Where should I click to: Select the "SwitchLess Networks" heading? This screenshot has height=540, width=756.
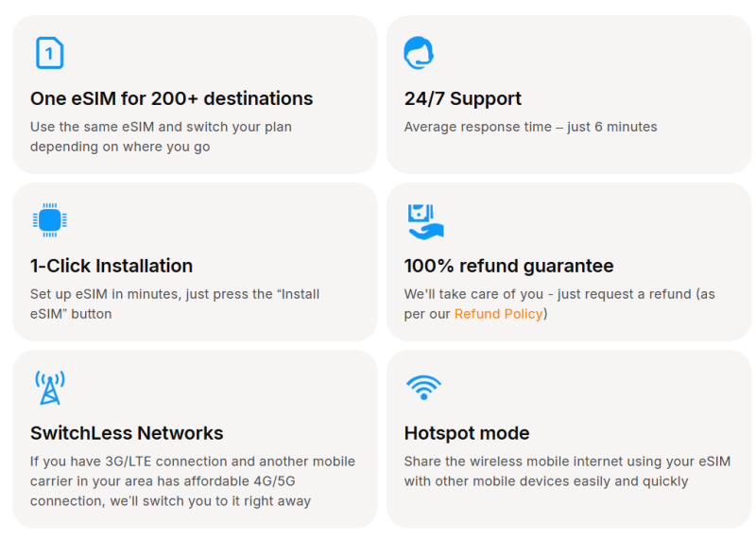[x=127, y=433]
